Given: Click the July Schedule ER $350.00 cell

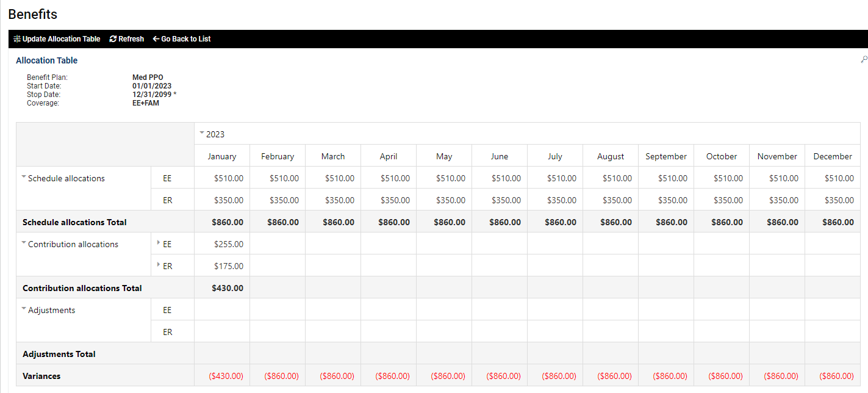Looking at the screenshot, I should (x=555, y=200).
